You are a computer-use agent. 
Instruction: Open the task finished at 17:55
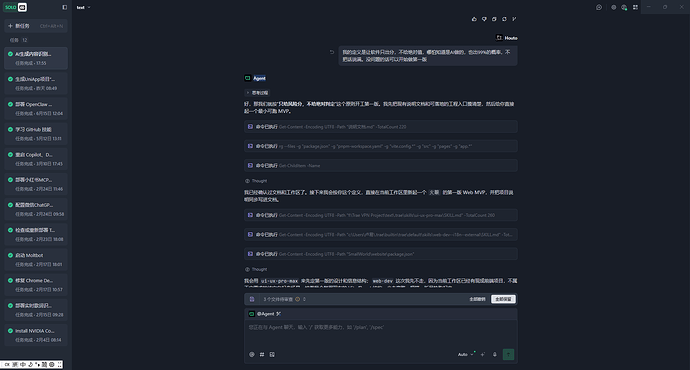pyautogui.click(x=36, y=58)
